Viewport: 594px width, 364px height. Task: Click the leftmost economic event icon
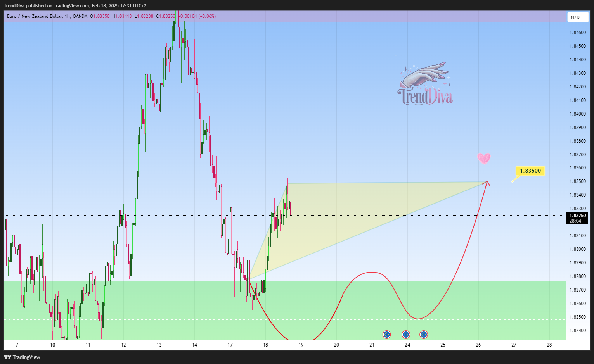click(x=386, y=335)
